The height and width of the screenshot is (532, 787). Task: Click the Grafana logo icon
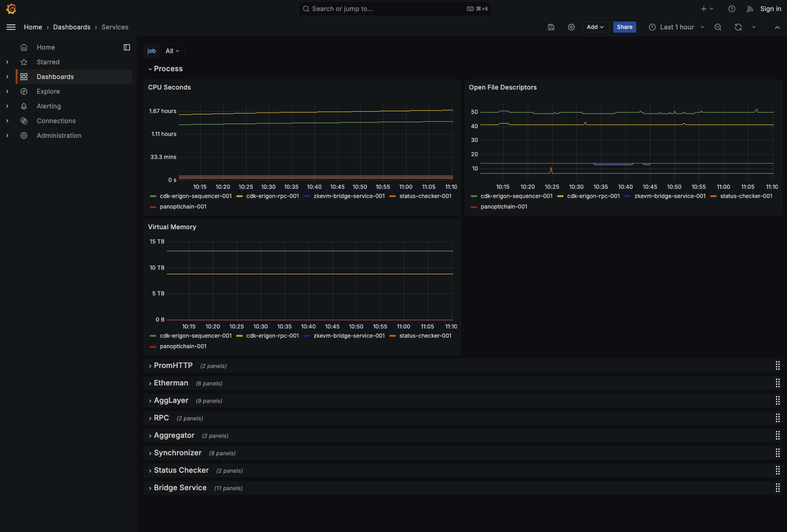point(11,9)
